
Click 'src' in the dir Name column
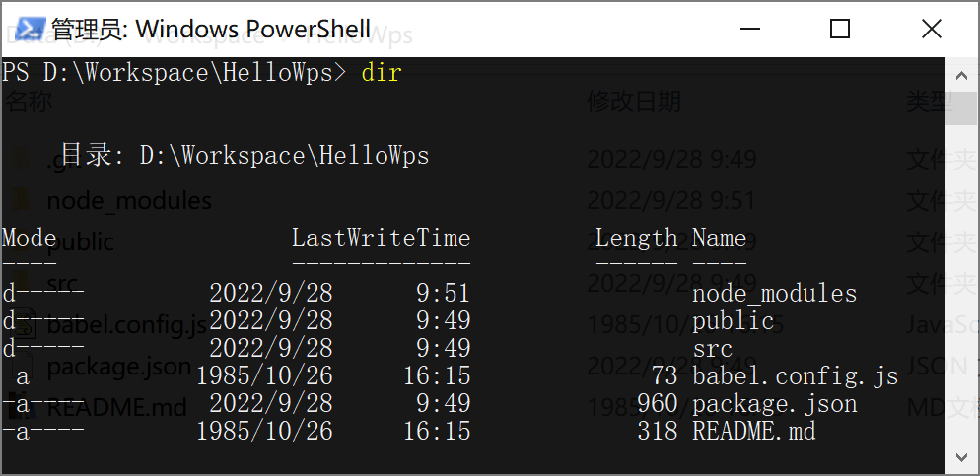(x=713, y=349)
